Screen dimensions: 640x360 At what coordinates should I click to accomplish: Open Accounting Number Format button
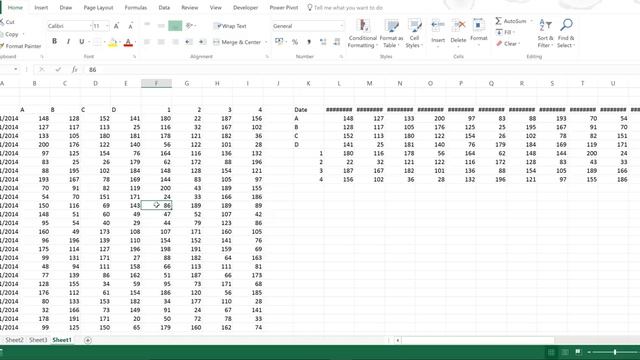pyautogui.click(x=279, y=41)
